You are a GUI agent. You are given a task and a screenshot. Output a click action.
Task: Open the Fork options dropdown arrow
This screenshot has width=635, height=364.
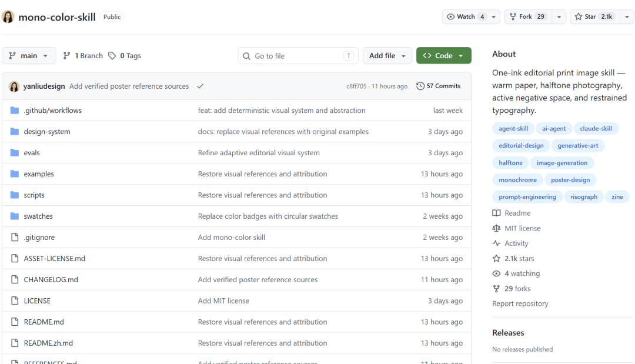[559, 17]
